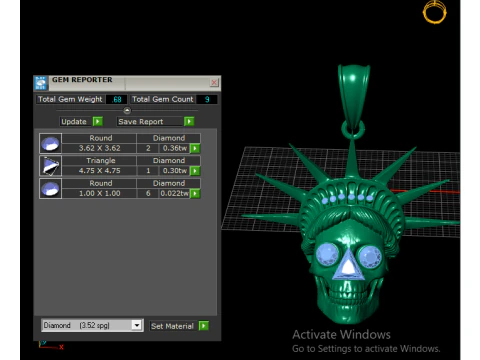Click the green arrow beside 0.022tw
Screen dimensions: 480x360
(x=195, y=194)
